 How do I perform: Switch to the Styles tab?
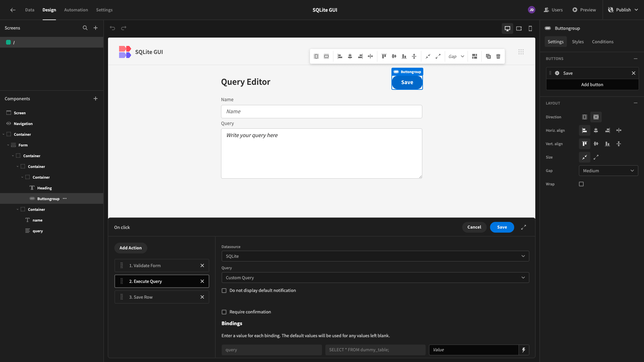pyautogui.click(x=578, y=42)
